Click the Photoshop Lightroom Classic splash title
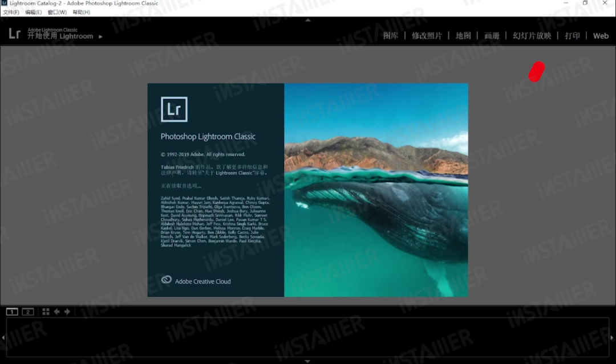Screen dimensions: 616x364 [208, 137]
